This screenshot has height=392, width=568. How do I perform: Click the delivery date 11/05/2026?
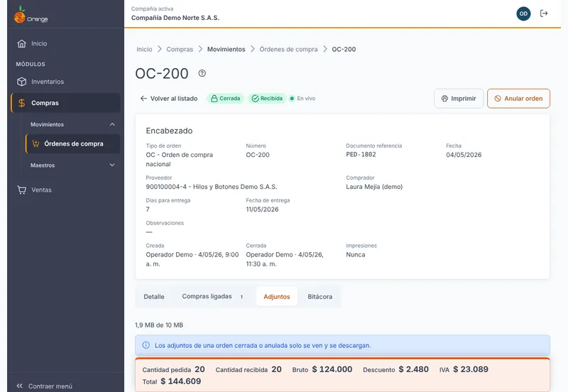pos(262,209)
